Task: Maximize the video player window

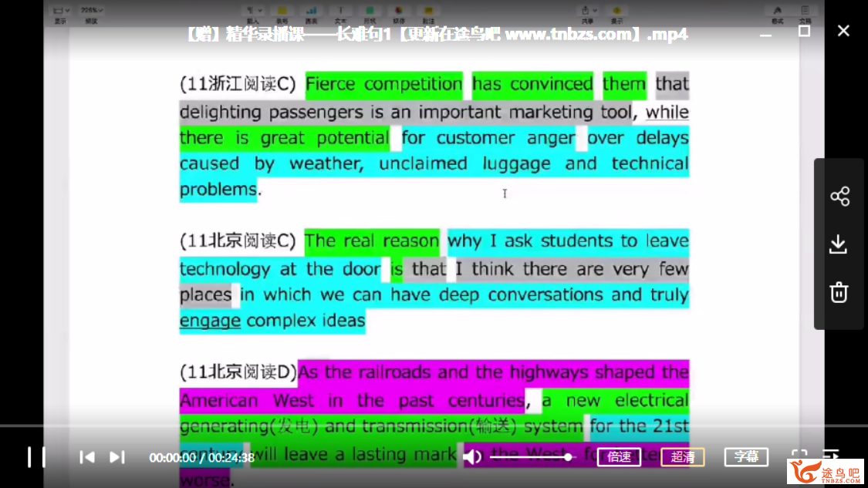Action: click(804, 31)
